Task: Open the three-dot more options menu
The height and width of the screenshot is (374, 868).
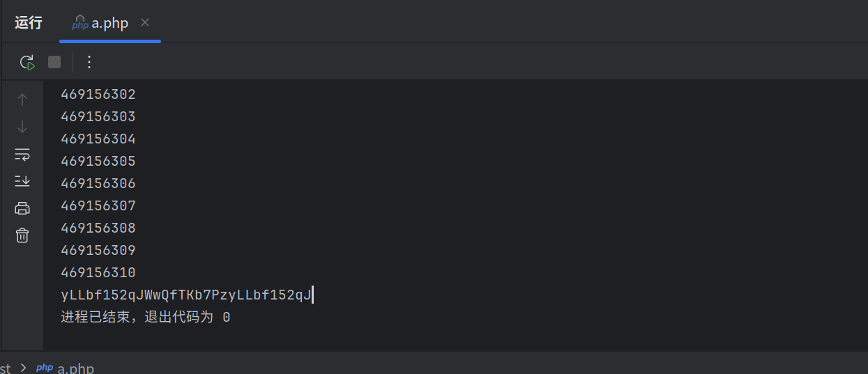Action: pyautogui.click(x=89, y=63)
